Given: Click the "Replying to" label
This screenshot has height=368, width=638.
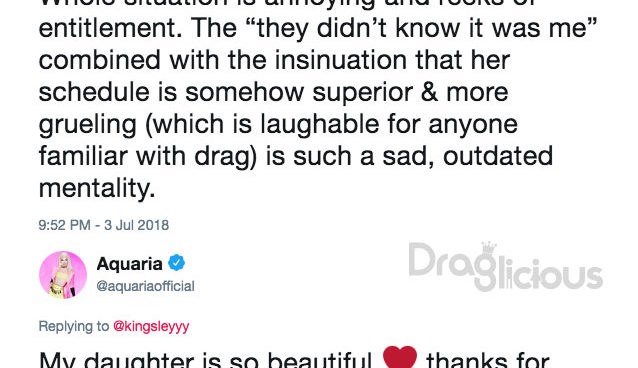Looking at the screenshot, I should coord(74,326).
